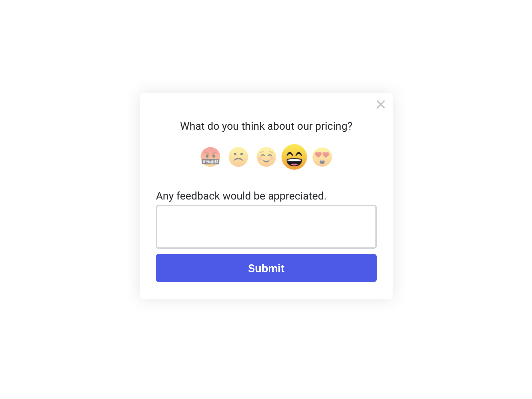532x399 pixels.
Task: Rate pricing with the second emoji, the frown
Action: pyautogui.click(x=238, y=157)
